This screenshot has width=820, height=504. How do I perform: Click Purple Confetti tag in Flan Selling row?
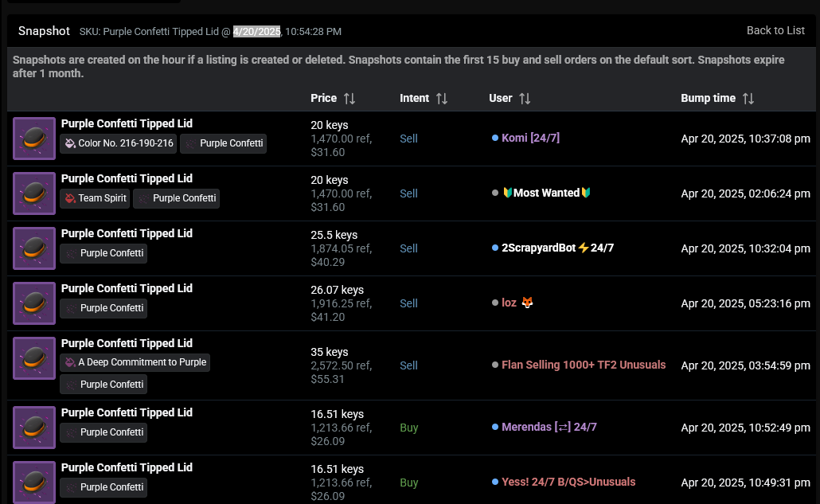pos(103,385)
